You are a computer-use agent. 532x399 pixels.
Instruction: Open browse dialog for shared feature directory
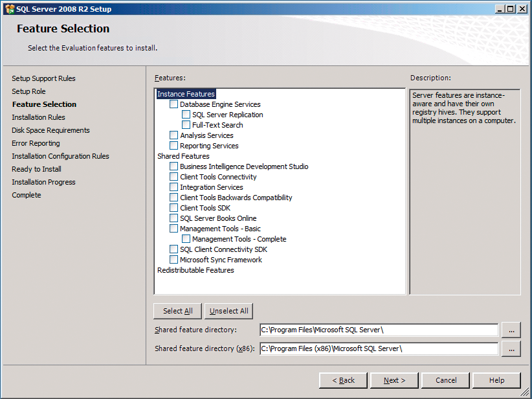[511, 330]
